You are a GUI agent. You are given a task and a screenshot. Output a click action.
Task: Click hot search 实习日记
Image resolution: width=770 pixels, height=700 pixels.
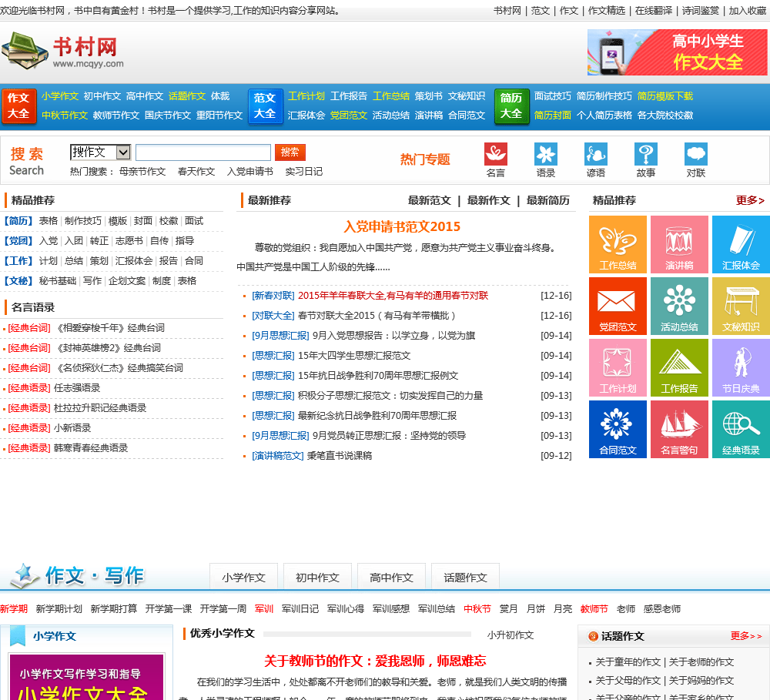(304, 172)
